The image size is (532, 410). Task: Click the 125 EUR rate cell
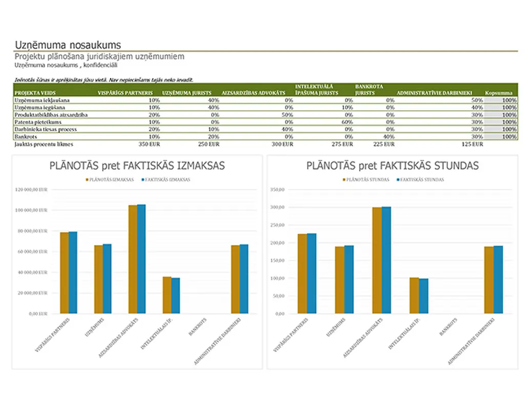click(x=472, y=145)
